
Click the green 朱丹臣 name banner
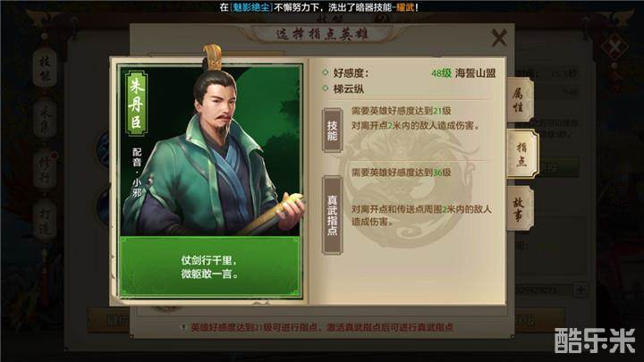click(136, 104)
